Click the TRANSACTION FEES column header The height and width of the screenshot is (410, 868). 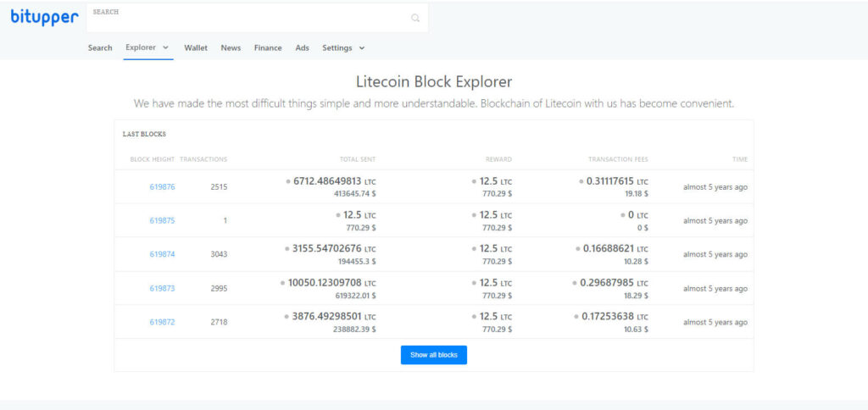click(618, 159)
